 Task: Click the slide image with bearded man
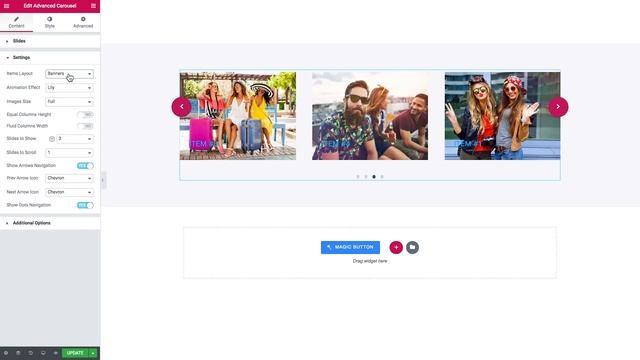[370, 116]
